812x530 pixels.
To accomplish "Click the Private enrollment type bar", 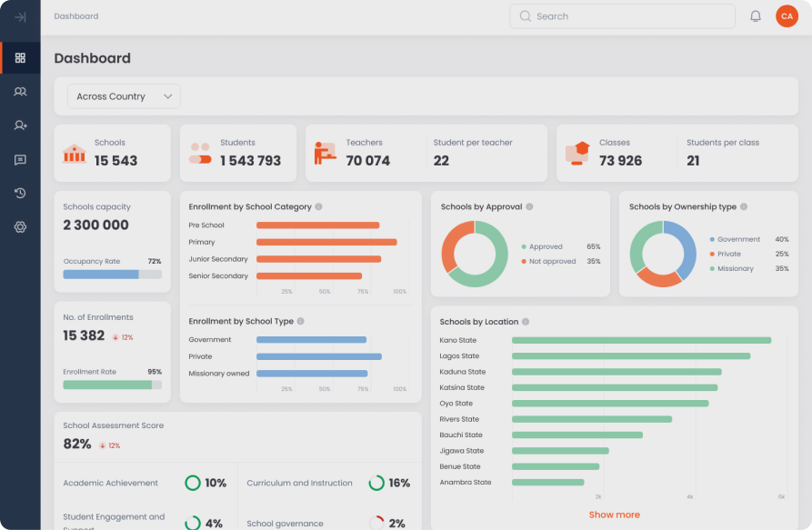I will tap(319, 356).
